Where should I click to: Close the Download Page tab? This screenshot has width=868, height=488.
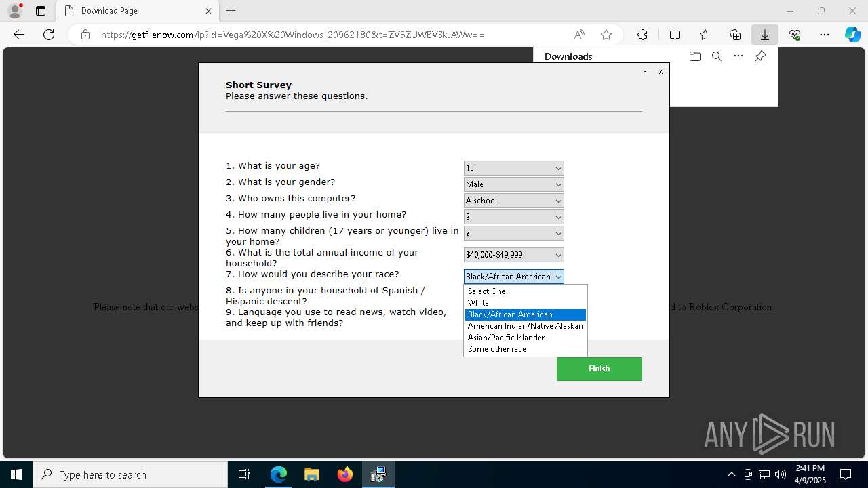pos(208,11)
